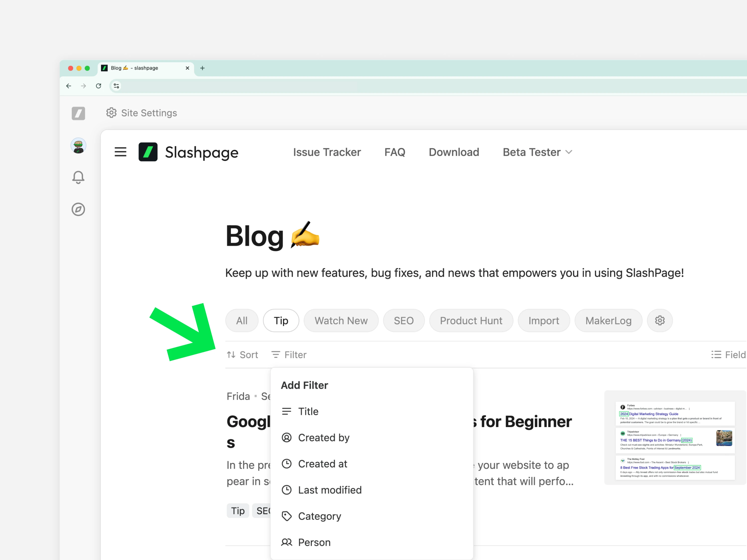Open the hamburger menu icon

pos(121,152)
